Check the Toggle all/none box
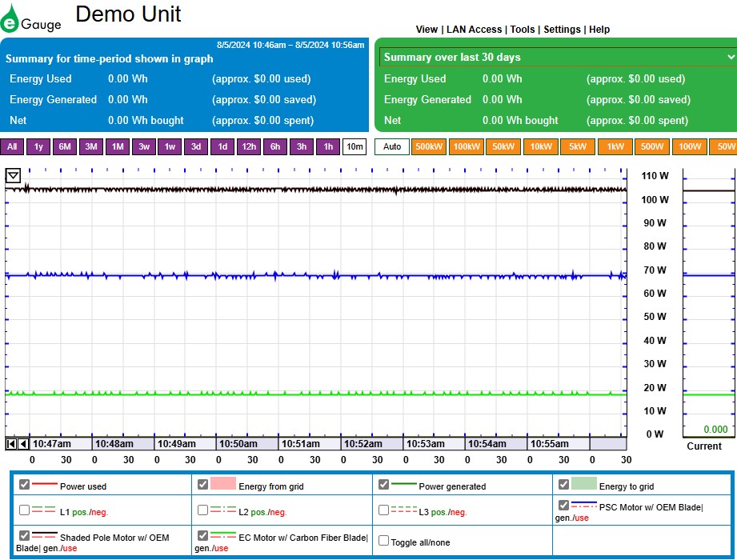 (383, 541)
